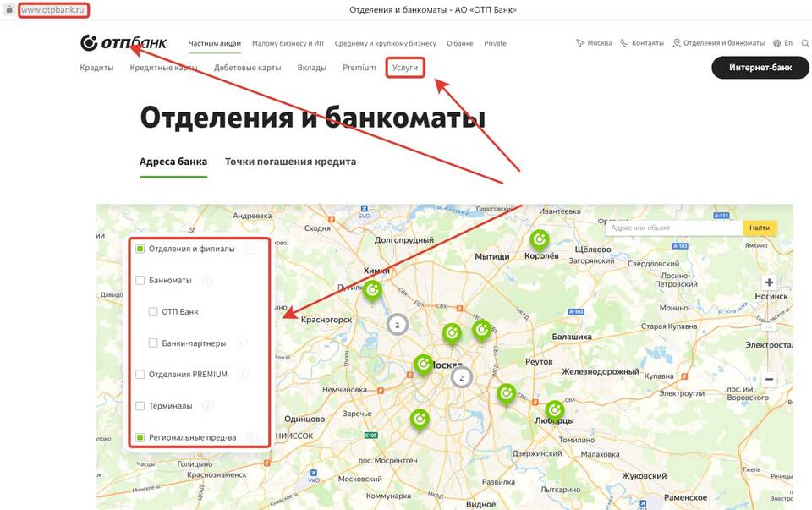Screen dimensions: 812x510
Task: Click the branch marker near Королёв
Action: [x=539, y=241]
